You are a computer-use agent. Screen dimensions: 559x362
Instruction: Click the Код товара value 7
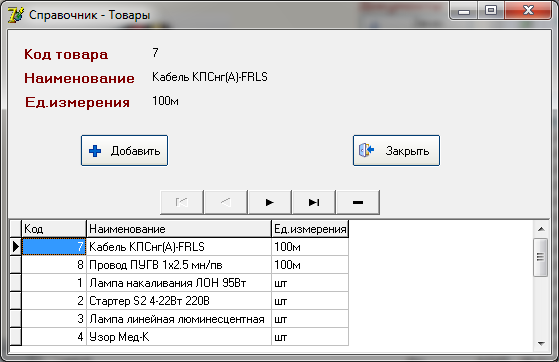155,53
